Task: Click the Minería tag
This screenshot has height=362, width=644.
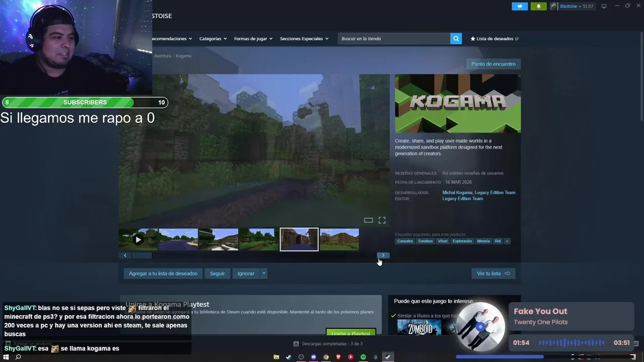Action: (x=483, y=241)
